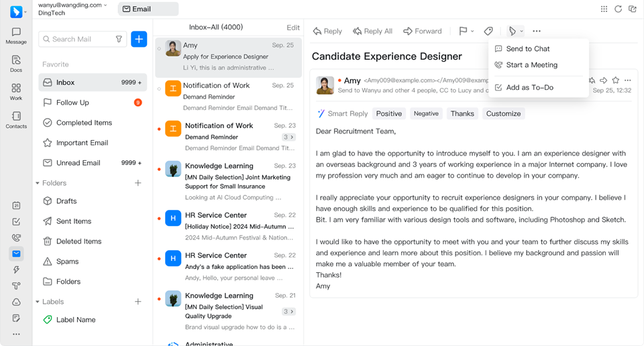This screenshot has height=346, width=644.
Task: Select the Label Name label
Action: (93, 320)
